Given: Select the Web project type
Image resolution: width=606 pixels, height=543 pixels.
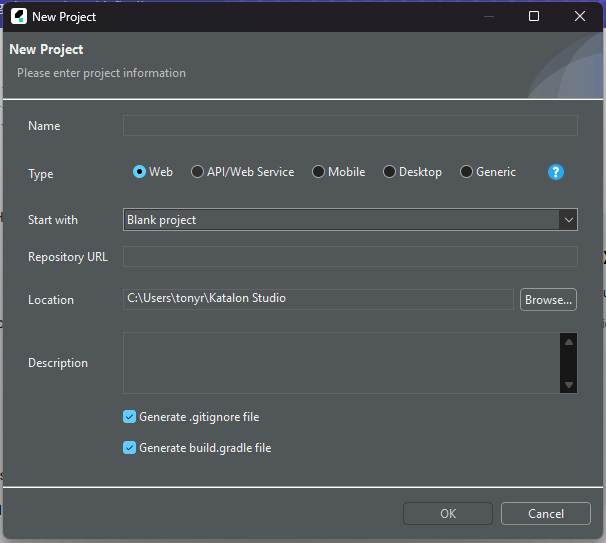Looking at the screenshot, I should (140, 172).
